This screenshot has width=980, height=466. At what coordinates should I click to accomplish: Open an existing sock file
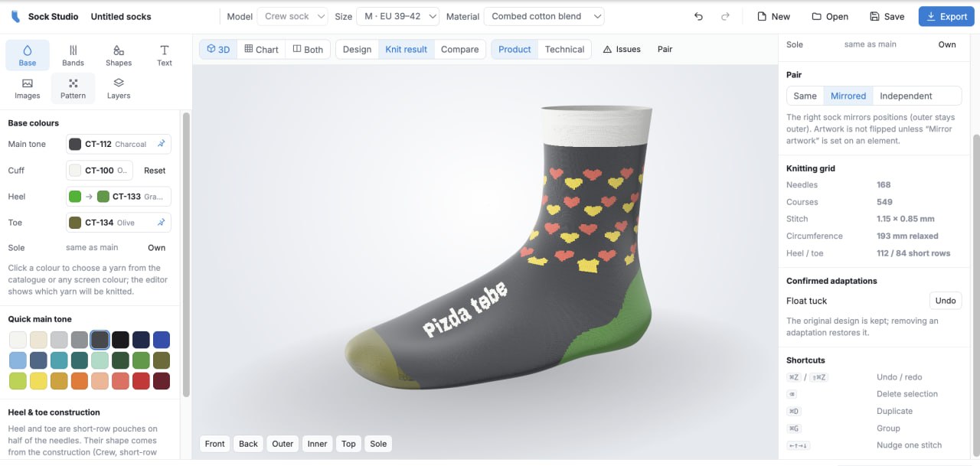[x=830, y=16]
